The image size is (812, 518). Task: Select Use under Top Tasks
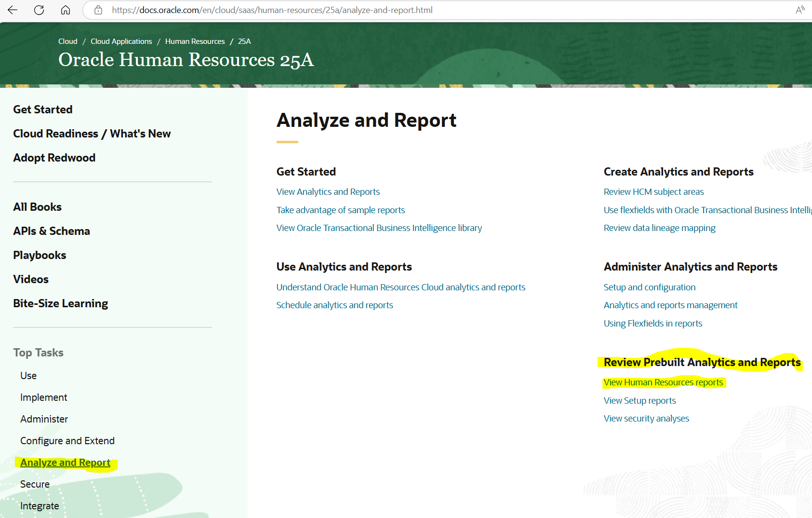(x=28, y=376)
